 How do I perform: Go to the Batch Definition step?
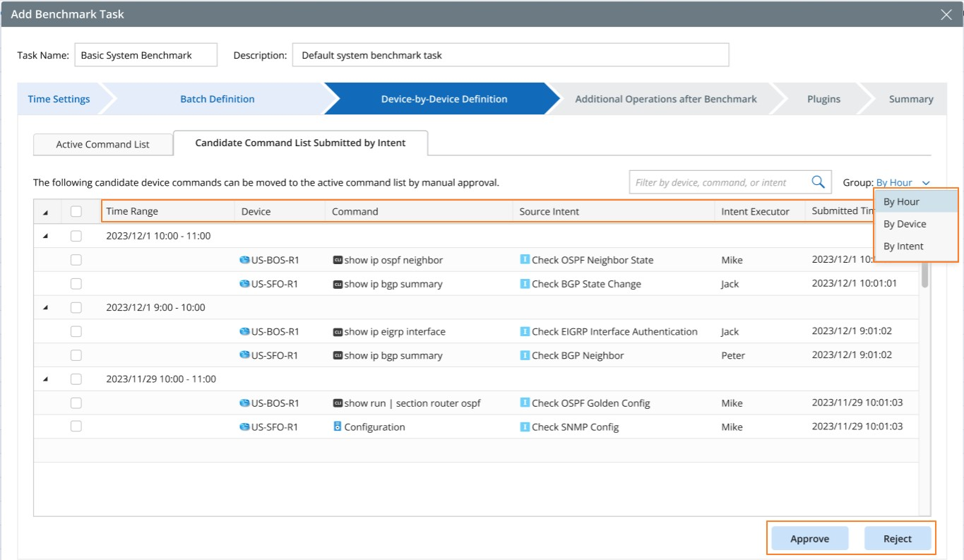pos(217,99)
